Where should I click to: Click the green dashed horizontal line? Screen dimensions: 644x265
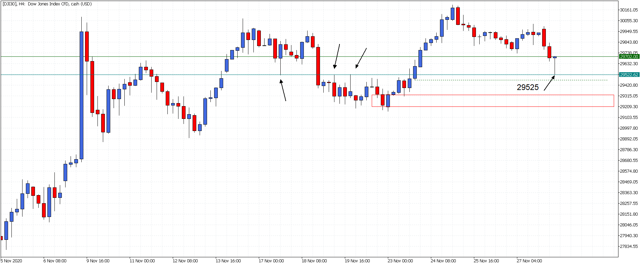511,80
